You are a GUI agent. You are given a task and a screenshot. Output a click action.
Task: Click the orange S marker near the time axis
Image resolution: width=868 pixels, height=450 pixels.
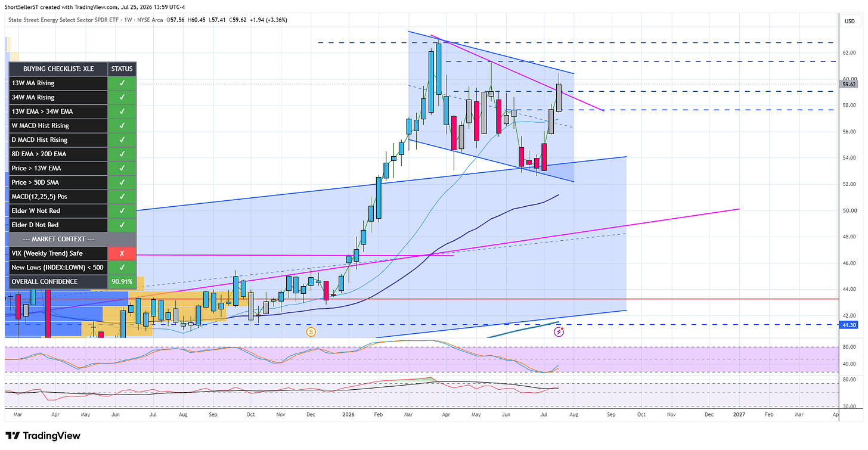310,331
